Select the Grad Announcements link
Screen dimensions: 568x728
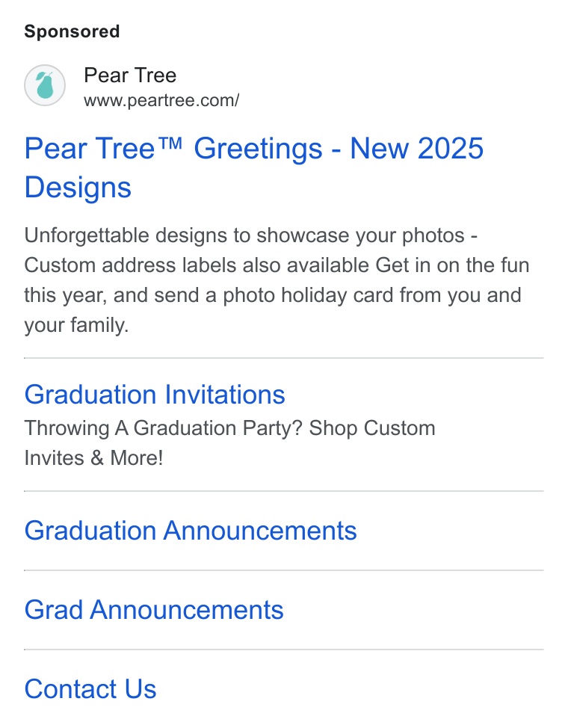pos(154,610)
